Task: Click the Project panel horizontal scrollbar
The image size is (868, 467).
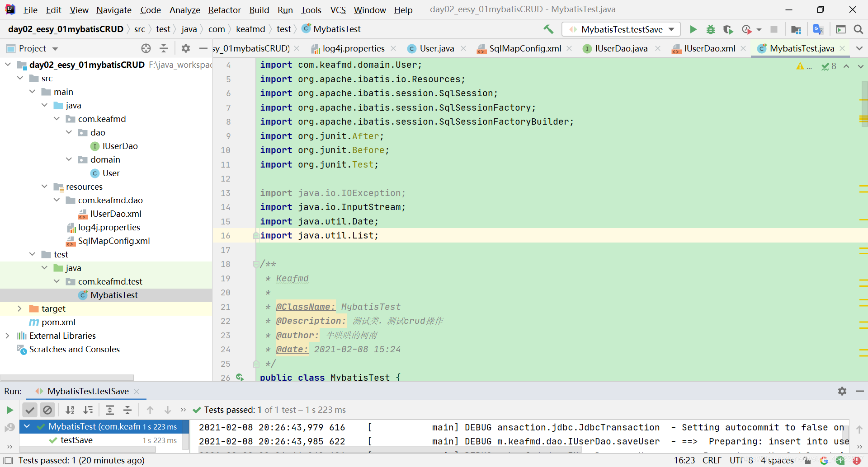Action: pyautogui.click(x=67, y=377)
